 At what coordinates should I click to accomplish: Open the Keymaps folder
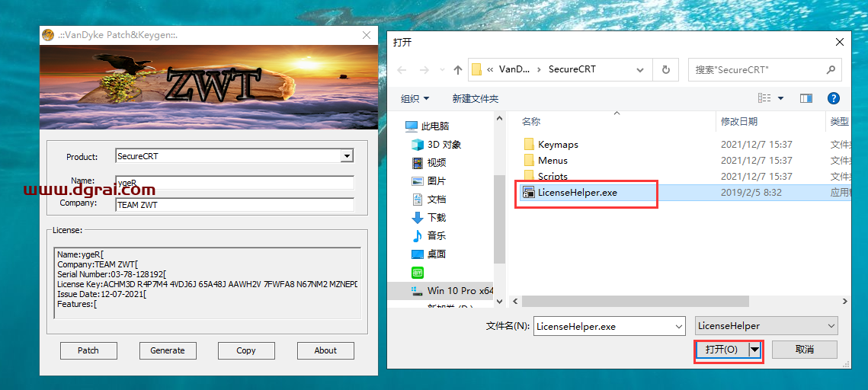557,145
